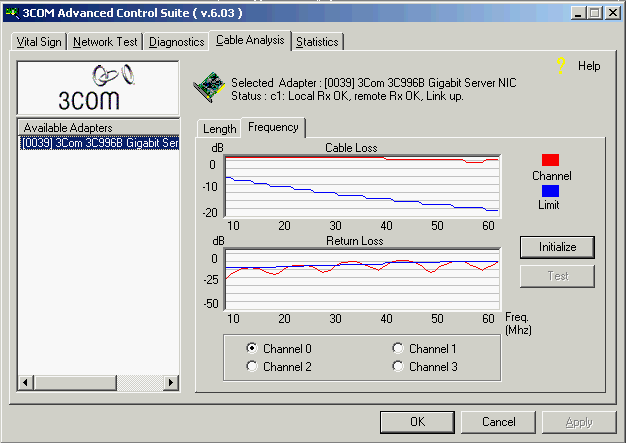Select the [0039] 3Com 3C996B adapter entry
Viewport: 626px width, 443px height.
99,143
